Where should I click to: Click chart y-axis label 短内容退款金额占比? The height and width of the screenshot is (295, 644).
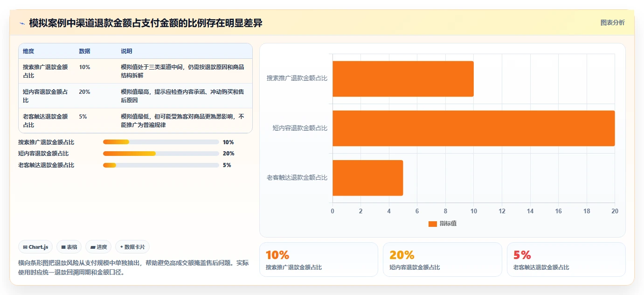(300, 128)
